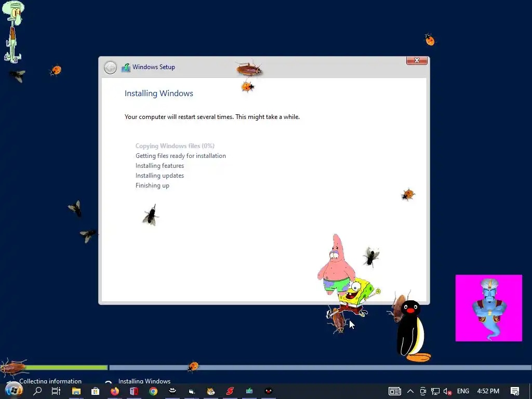Click the muted volume tray icon
Viewport: 532px width, 399px height.
click(x=447, y=392)
